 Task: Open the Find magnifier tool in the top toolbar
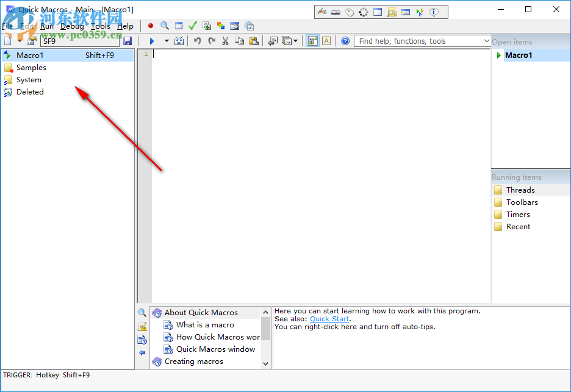(165, 26)
